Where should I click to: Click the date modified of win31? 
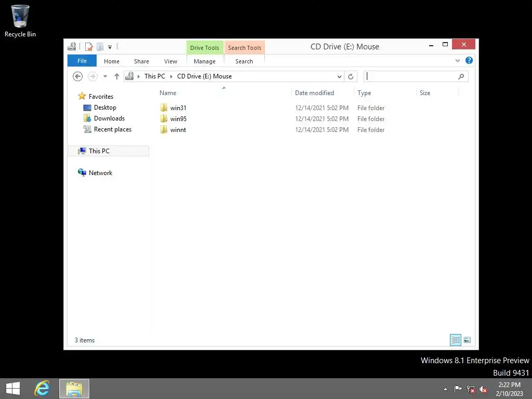click(x=322, y=108)
